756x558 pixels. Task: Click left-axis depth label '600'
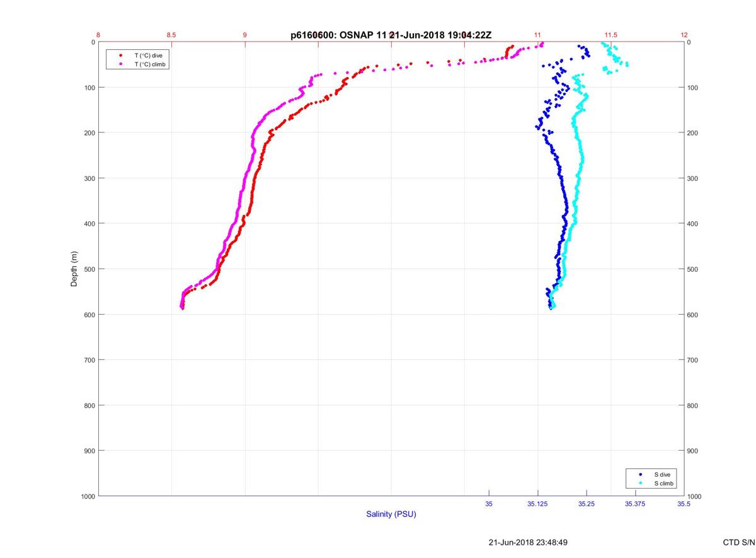point(89,315)
